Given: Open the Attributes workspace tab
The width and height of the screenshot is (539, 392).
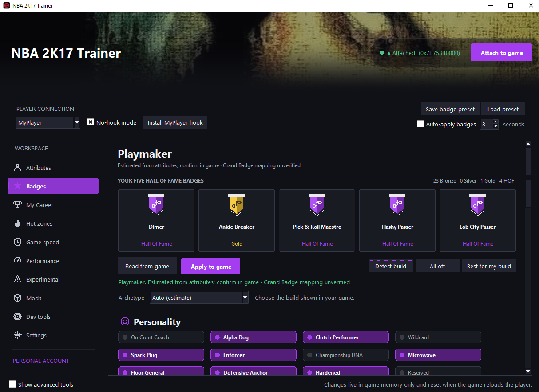Looking at the screenshot, I should (53, 168).
